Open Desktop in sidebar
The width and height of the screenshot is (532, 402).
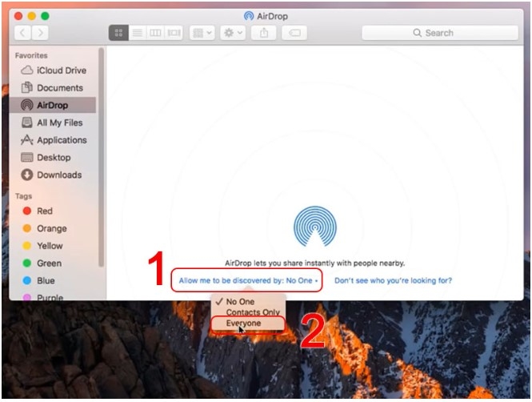[x=54, y=158]
